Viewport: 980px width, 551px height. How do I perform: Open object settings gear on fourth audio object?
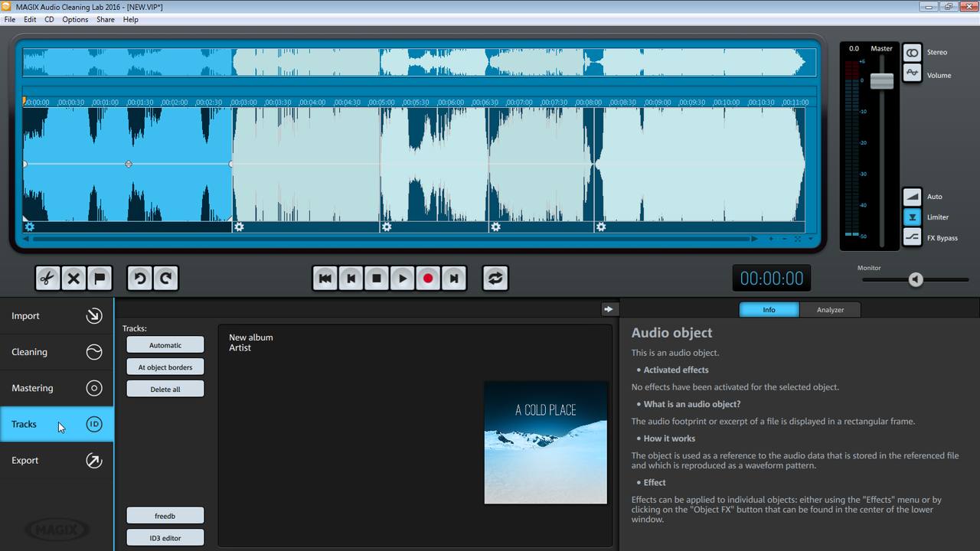496,227
